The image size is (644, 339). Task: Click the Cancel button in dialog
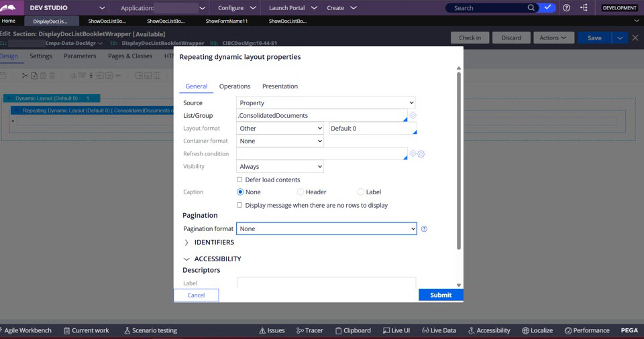click(x=196, y=295)
